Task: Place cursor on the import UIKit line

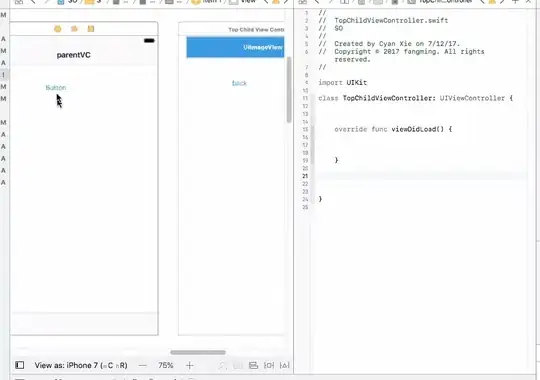Action: (343, 83)
